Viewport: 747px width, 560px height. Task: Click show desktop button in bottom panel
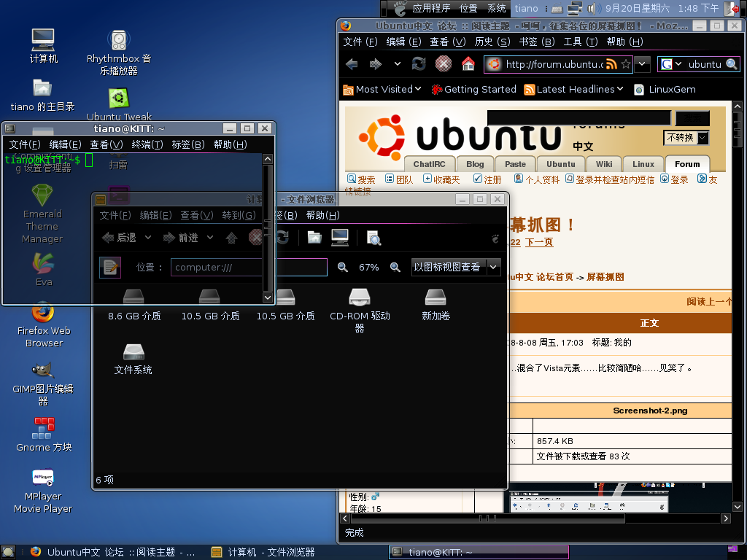(8, 553)
